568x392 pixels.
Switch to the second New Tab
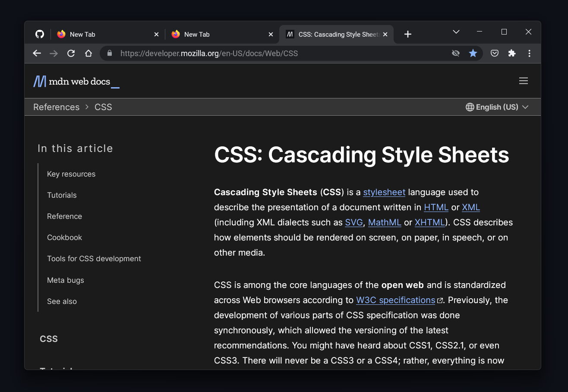click(223, 34)
